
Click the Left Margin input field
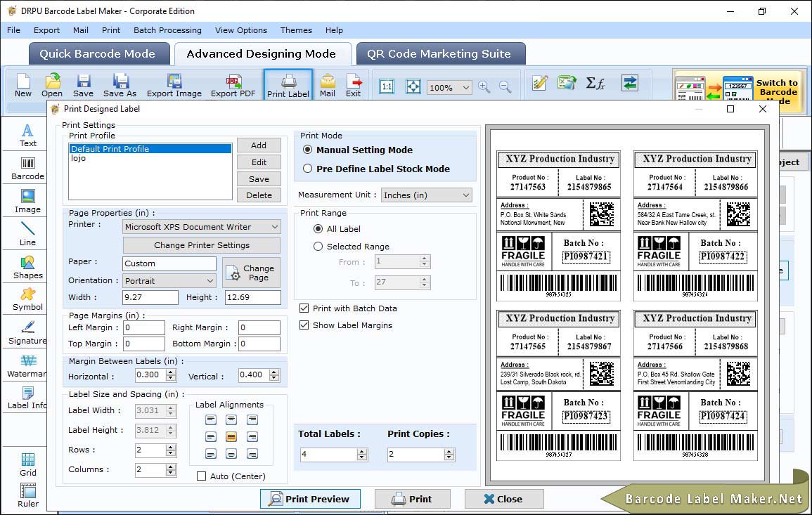click(144, 327)
